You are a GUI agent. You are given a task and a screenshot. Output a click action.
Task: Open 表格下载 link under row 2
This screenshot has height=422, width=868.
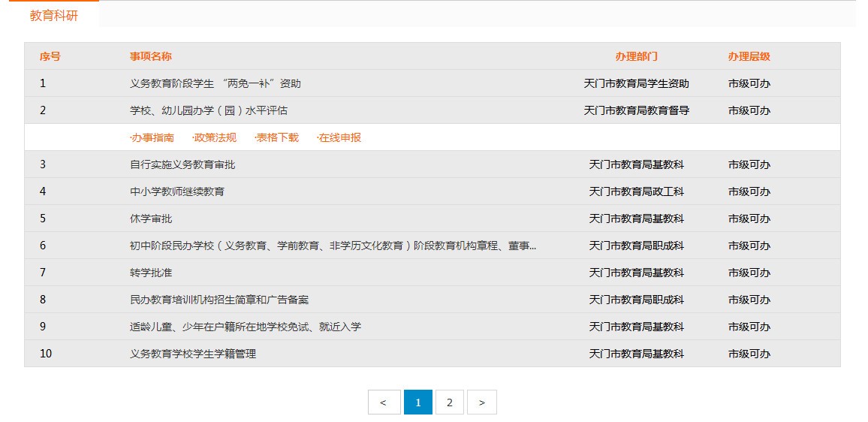coord(276,138)
